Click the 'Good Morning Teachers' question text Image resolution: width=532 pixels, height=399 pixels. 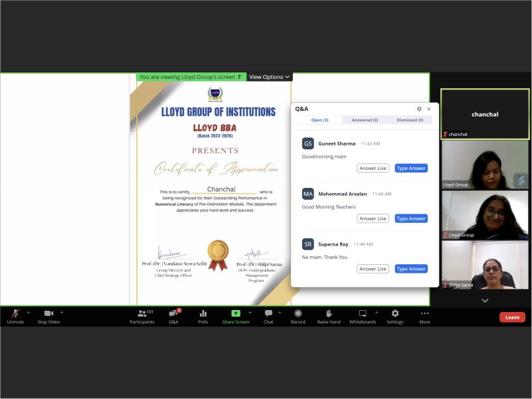pos(329,206)
